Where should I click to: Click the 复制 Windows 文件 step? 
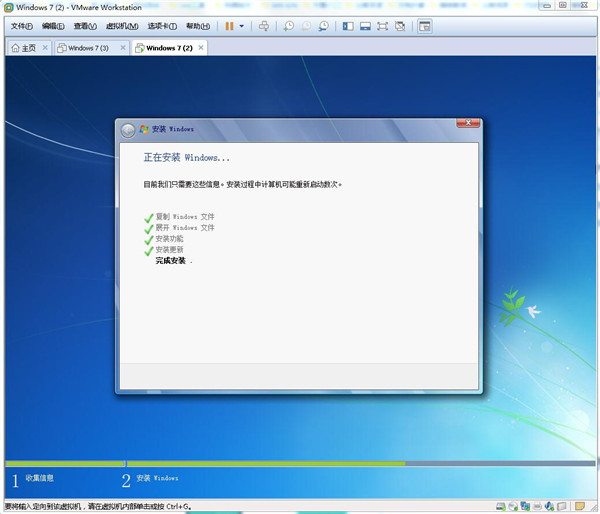coord(185,217)
